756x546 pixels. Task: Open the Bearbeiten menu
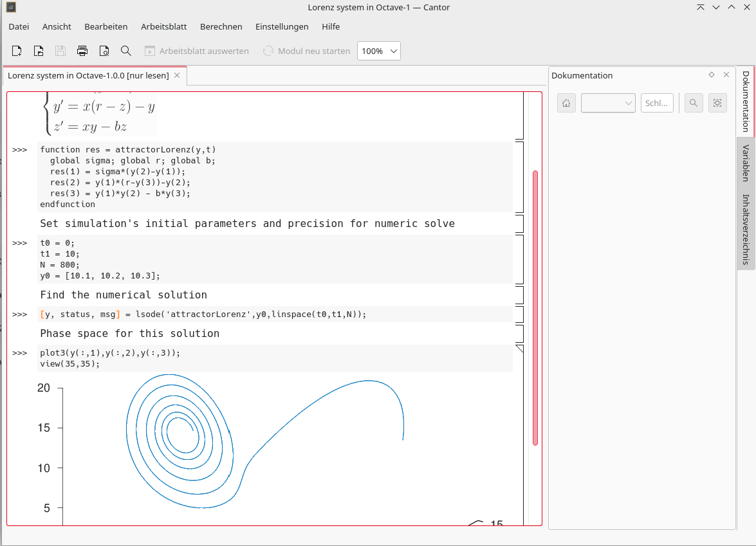(106, 26)
